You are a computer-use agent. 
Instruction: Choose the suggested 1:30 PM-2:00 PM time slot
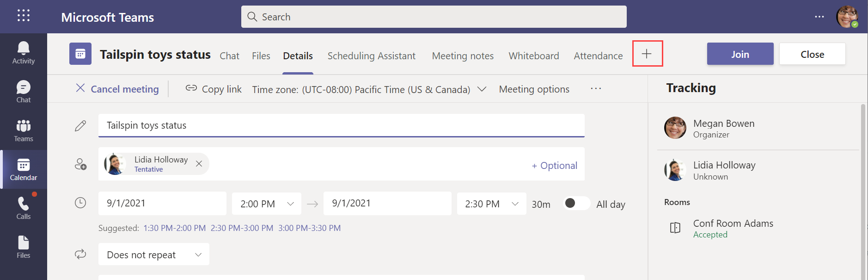click(174, 228)
